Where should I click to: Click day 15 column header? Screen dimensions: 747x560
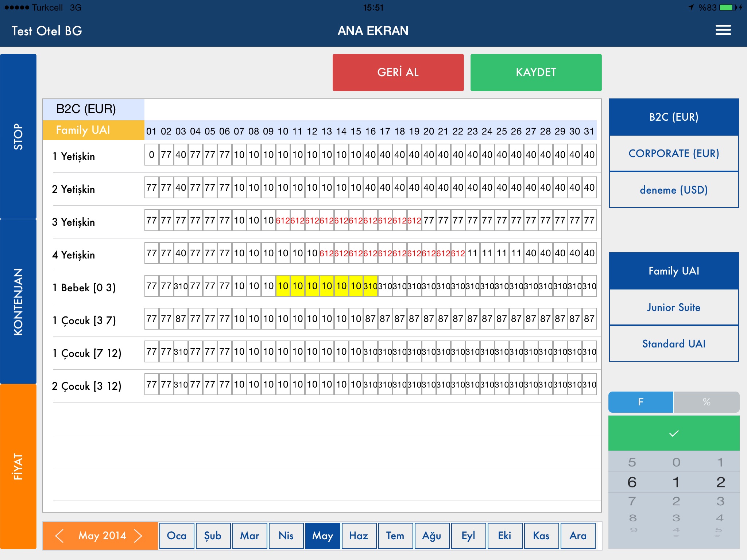tap(356, 131)
